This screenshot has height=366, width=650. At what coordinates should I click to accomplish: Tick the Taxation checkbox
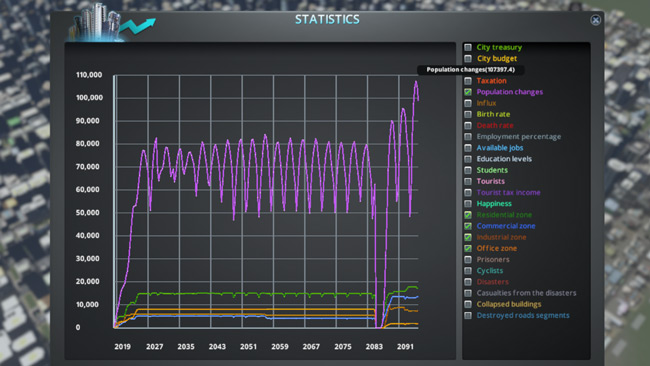(468, 81)
